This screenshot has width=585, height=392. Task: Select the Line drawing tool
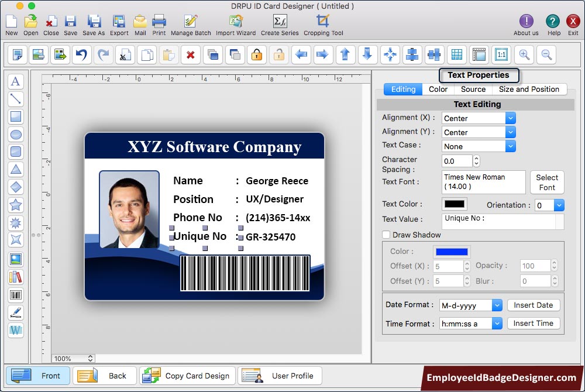pos(16,99)
